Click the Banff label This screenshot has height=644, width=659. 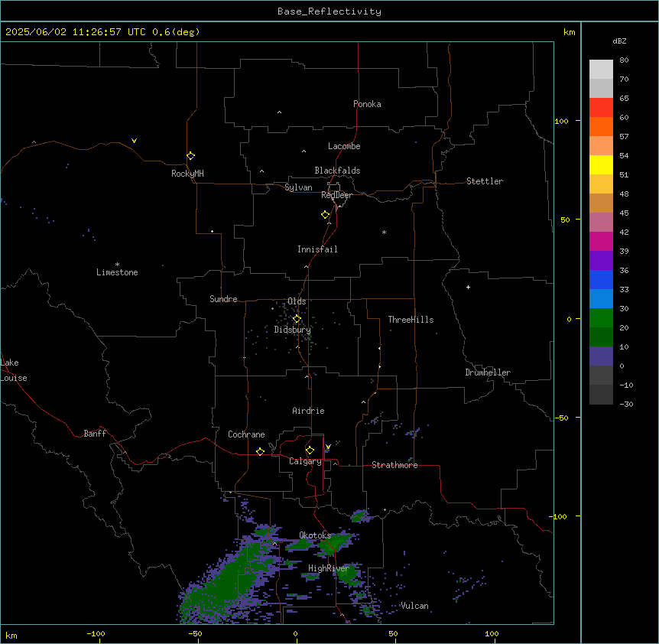[95, 434]
